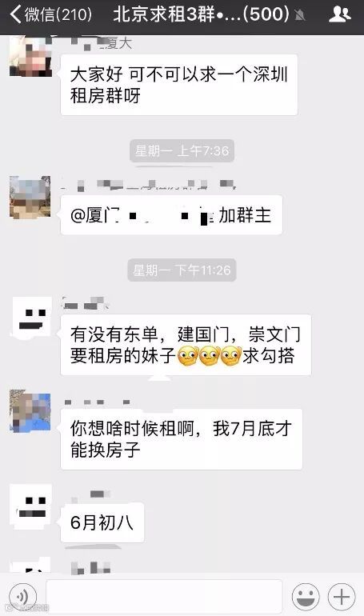Screen dimensions: 364x616
Task: Open the plus attachments menu
Action: (342, 596)
